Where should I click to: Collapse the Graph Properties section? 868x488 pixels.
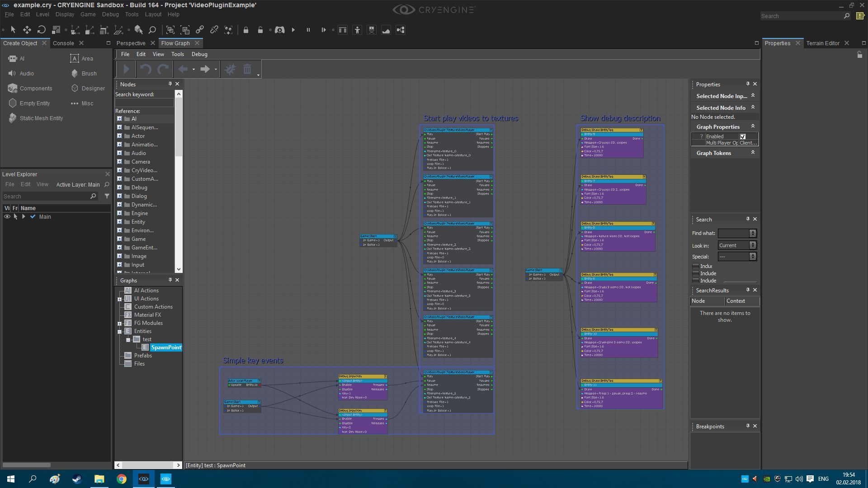coord(753,127)
